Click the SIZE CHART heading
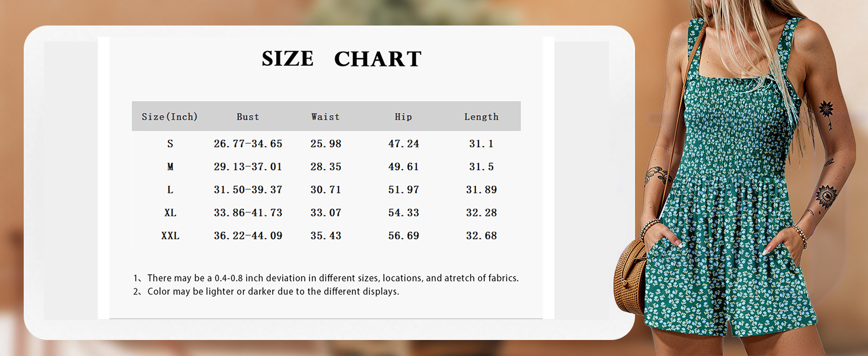868x356 pixels. click(342, 59)
